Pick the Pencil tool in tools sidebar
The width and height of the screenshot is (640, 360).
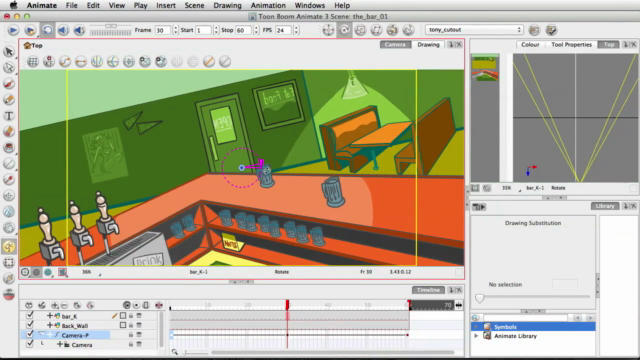pos(9,100)
